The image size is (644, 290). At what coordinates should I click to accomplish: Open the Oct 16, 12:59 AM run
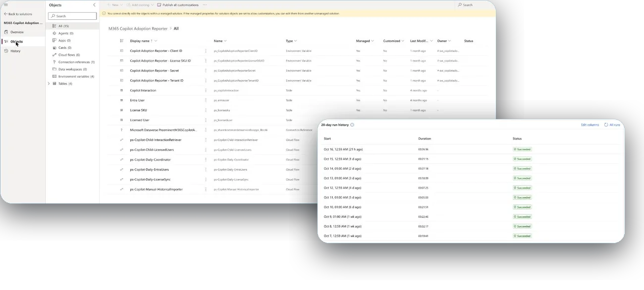[343, 149]
